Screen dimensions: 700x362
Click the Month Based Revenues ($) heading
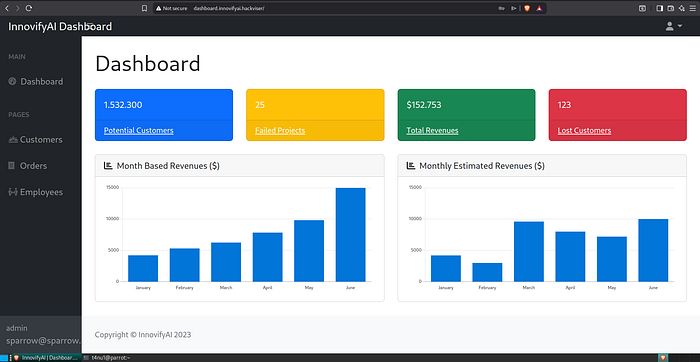(168, 166)
